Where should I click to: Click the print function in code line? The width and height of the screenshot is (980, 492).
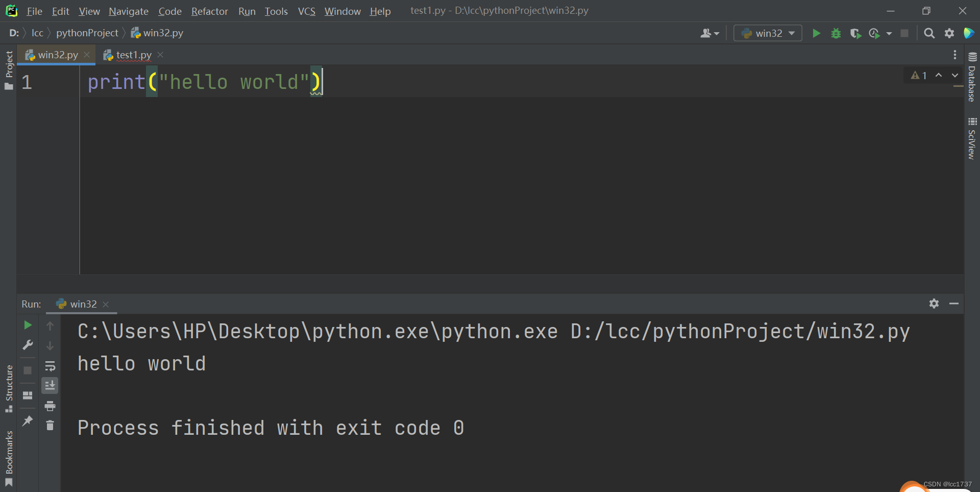(x=116, y=82)
